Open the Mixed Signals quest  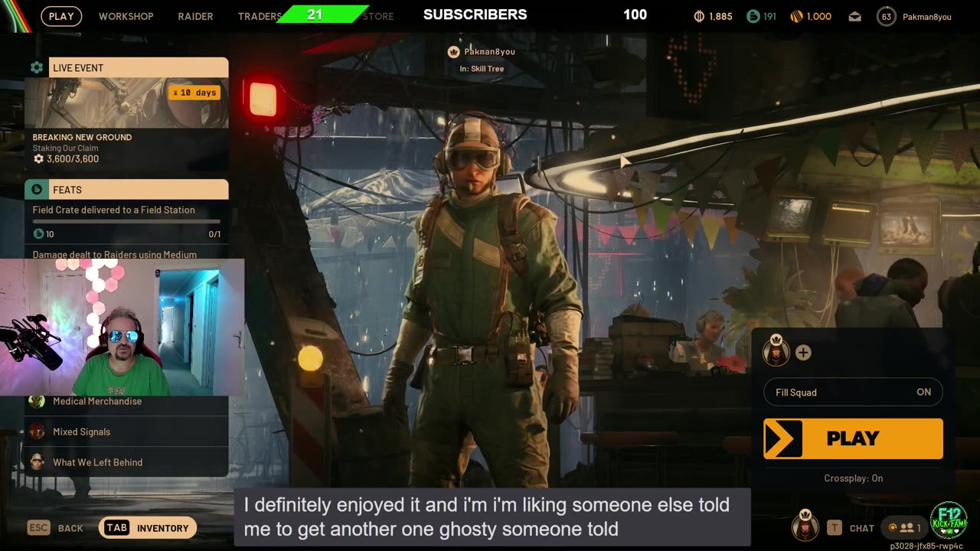click(x=126, y=432)
